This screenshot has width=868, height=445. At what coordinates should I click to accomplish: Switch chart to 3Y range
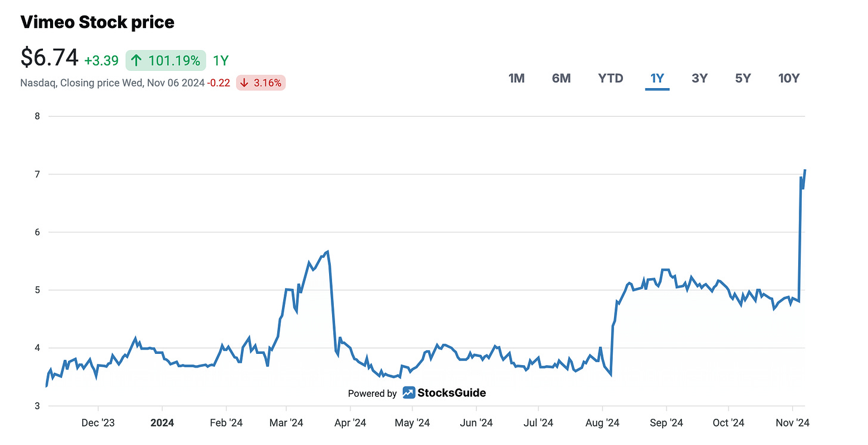[699, 78]
